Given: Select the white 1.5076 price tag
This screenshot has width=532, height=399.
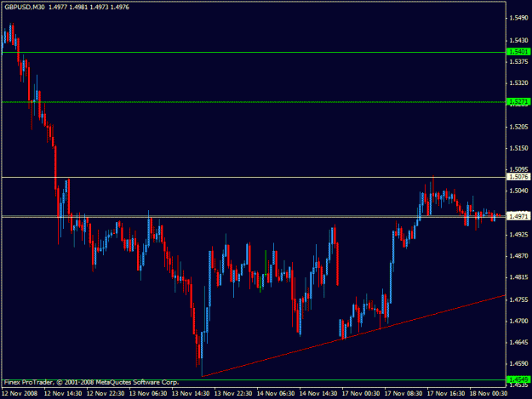Looking at the screenshot, I should tap(518, 177).
